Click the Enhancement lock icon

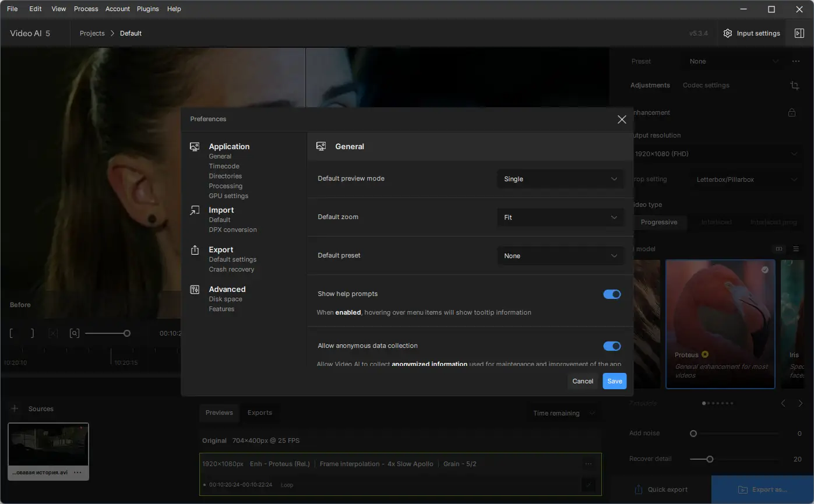tap(792, 112)
